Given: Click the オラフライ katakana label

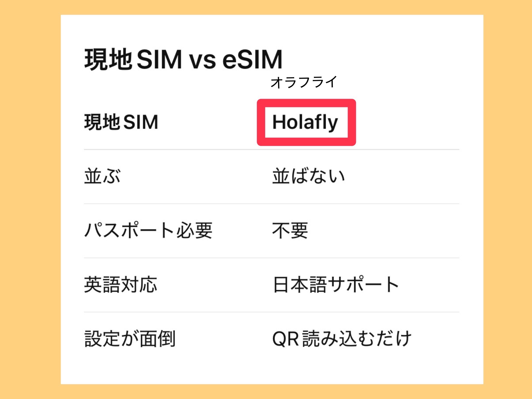Looking at the screenshot, I should pyautogui.click(x=303, y=82).
